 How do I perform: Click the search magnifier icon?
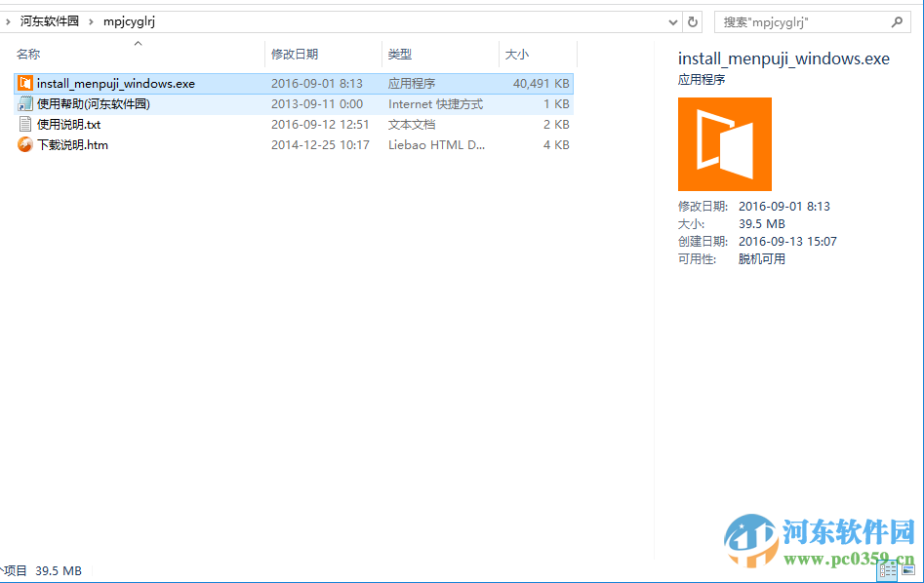(897, 22)
